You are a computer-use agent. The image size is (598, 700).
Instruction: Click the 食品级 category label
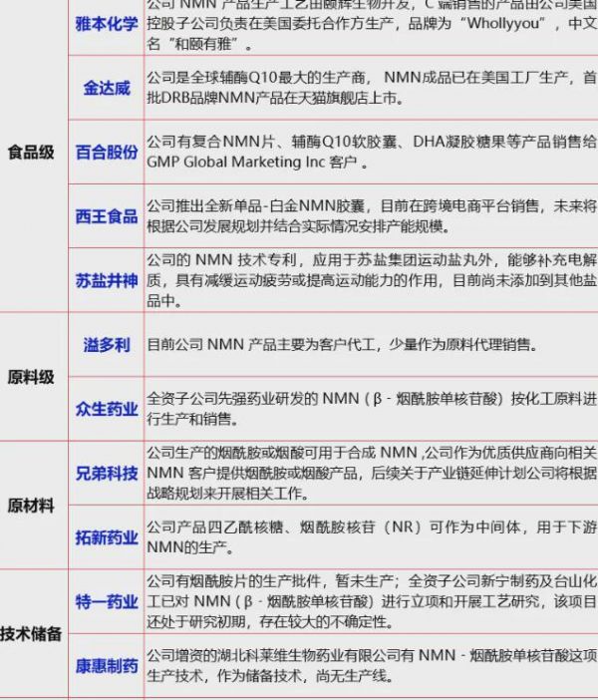pos(31,153)
